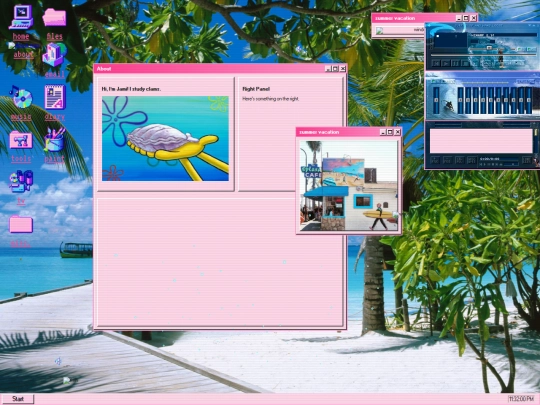Click the 'about' link on the desktop
This screenshot has width=540, height=405.
point(23,54)
